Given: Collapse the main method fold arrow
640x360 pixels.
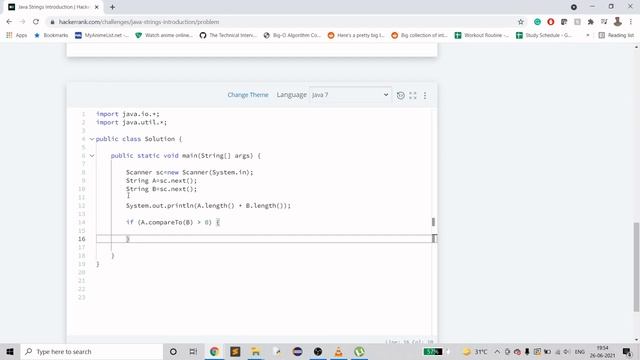Looking at the screenshot, I should click(x=92, y=156).
